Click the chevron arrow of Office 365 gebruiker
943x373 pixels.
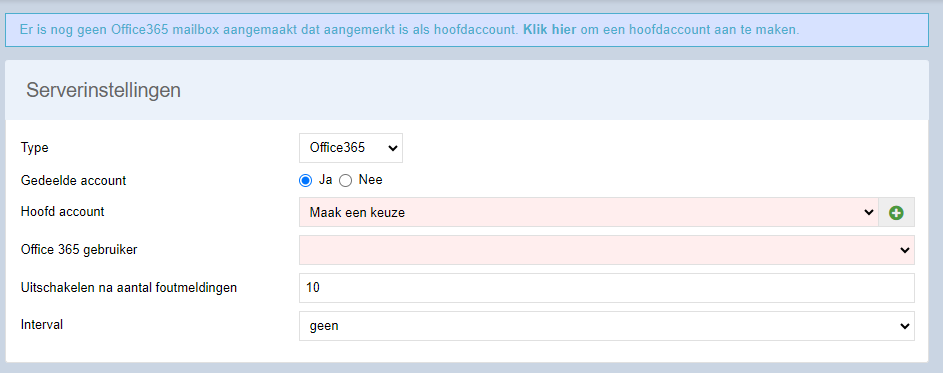pyautogui.click(x=903, y=250)
